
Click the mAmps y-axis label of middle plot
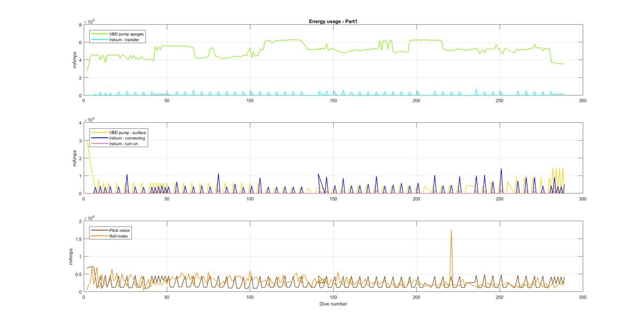coord(76,158)
